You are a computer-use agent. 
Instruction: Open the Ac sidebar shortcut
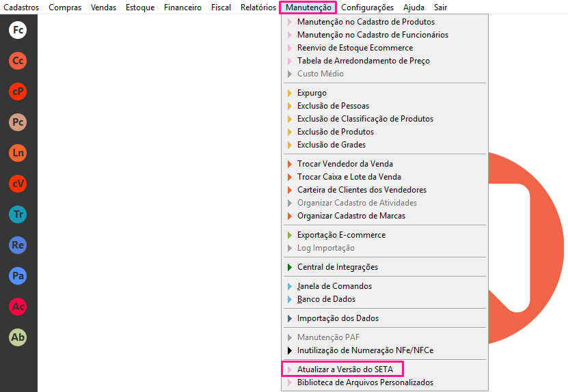(18, 307)
